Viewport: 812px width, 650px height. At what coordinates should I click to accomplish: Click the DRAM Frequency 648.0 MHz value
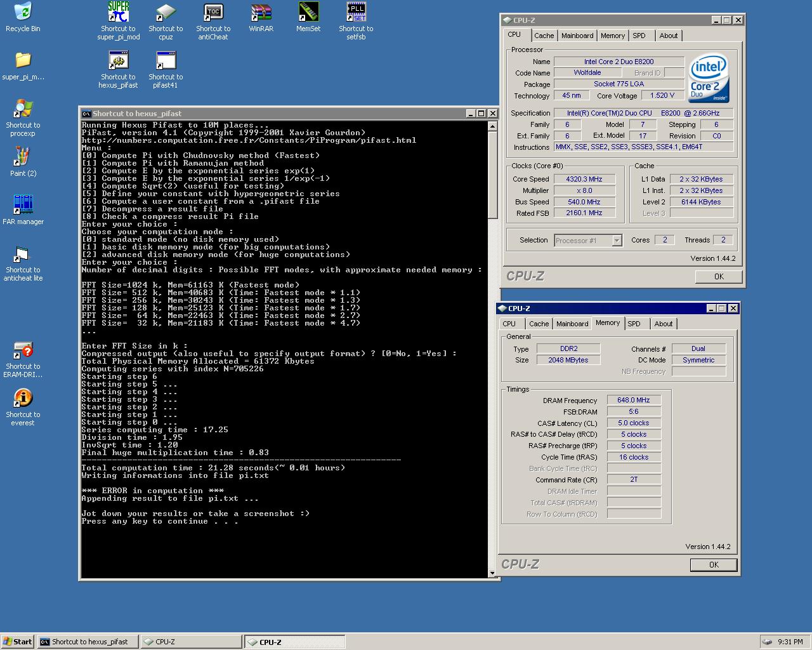pyautogui.click(x=634, y=400)
